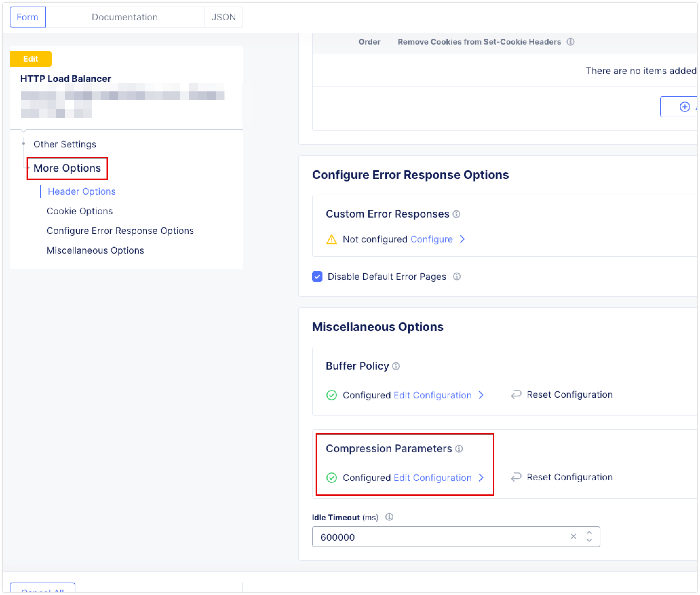Click reset arrow icon for Compression Parameters
700x595 pixels.
pos(516,477)
